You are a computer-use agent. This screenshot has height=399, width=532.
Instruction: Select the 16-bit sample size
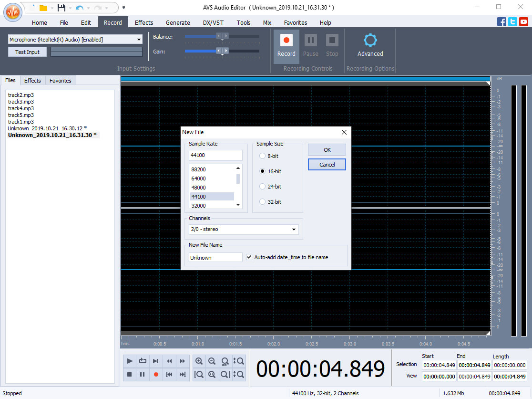[262, 171]
